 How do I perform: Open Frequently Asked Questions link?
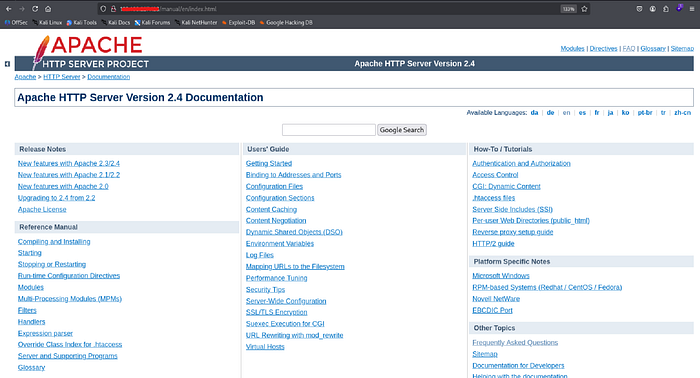point(515,343)
